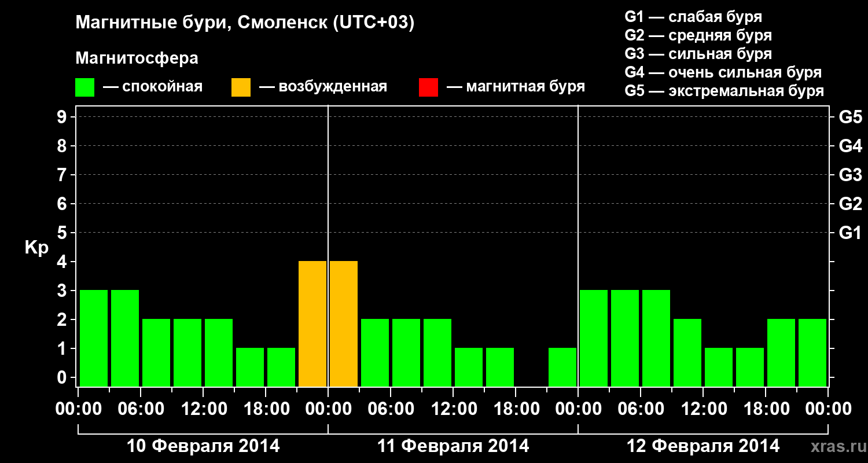Click the '06:00' time label under 12 February
The width and height of the screenshot is (868, 463).
[641, 409]
